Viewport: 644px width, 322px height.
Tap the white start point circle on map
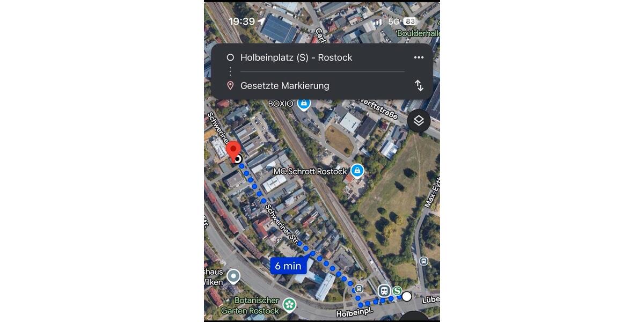pyautogui.click(x=407, y=296)
